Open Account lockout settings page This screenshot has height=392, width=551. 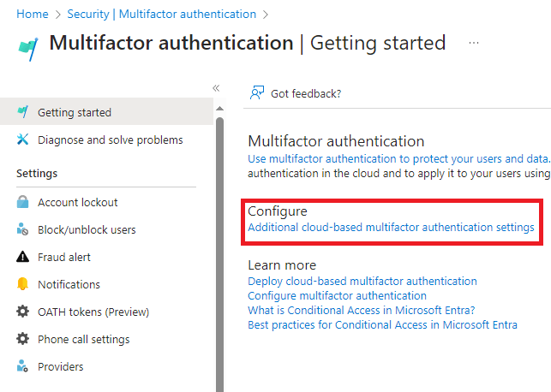[78, 203]
